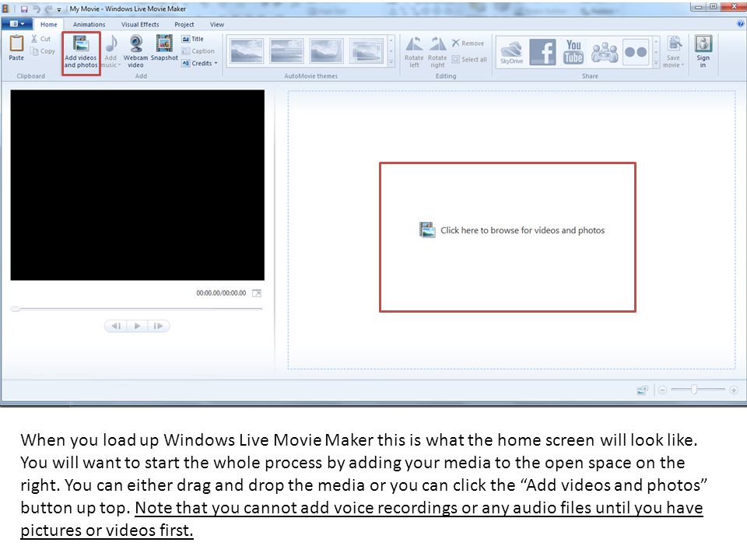Viewport: 747px width, 560px height.
Task: Add a Caption to the clip
Action: tap(198, 51)
